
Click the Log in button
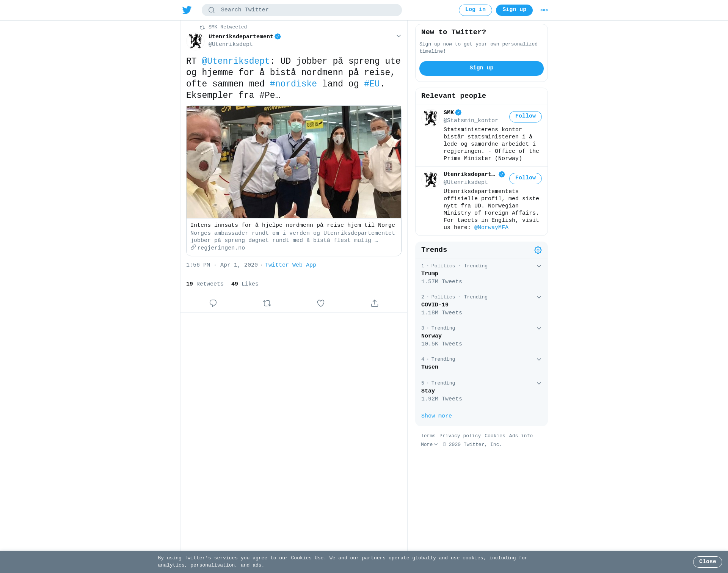pyautogui.click(x=475, y=10)
